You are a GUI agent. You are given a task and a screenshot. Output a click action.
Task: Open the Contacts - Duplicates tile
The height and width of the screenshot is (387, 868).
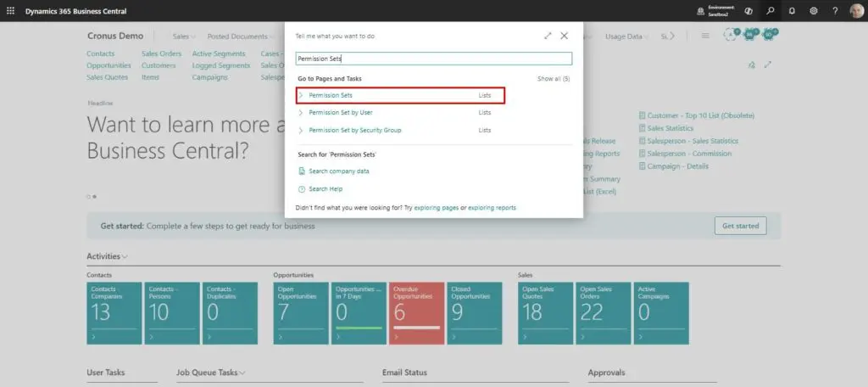(x=230, y=313)
